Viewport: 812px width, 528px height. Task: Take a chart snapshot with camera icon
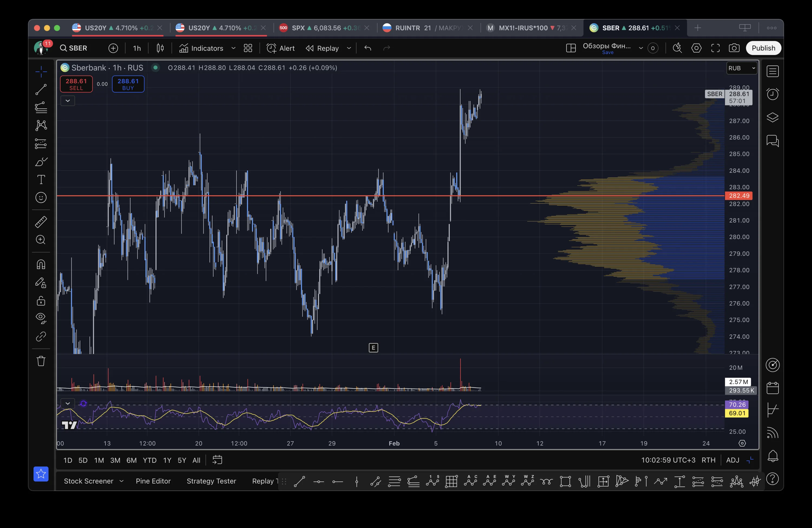click(734, 48)
